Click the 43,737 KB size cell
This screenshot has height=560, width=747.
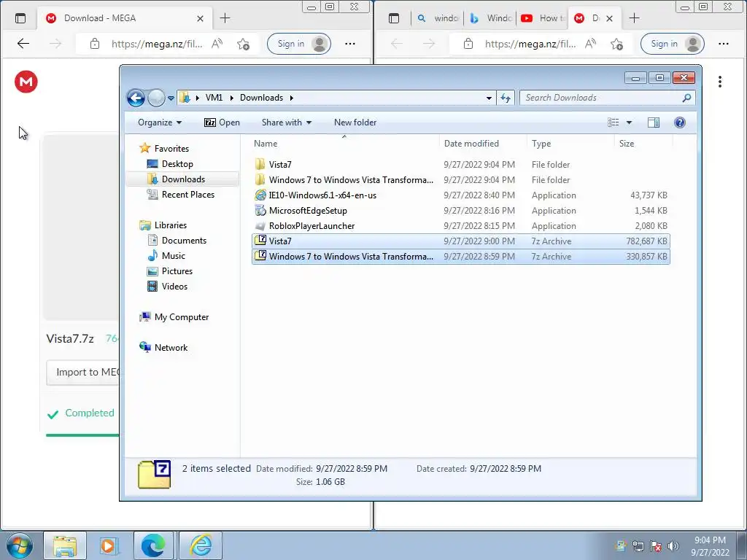(649, 195)
